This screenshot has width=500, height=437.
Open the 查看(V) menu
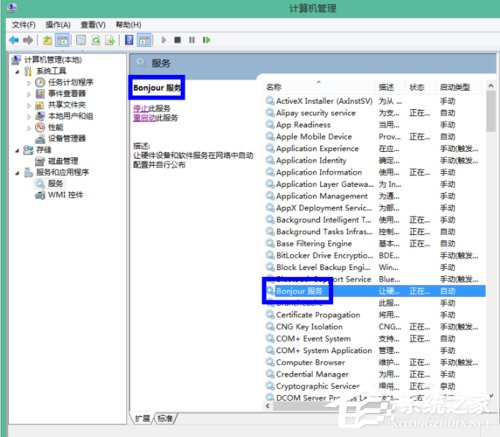point(93,25)
